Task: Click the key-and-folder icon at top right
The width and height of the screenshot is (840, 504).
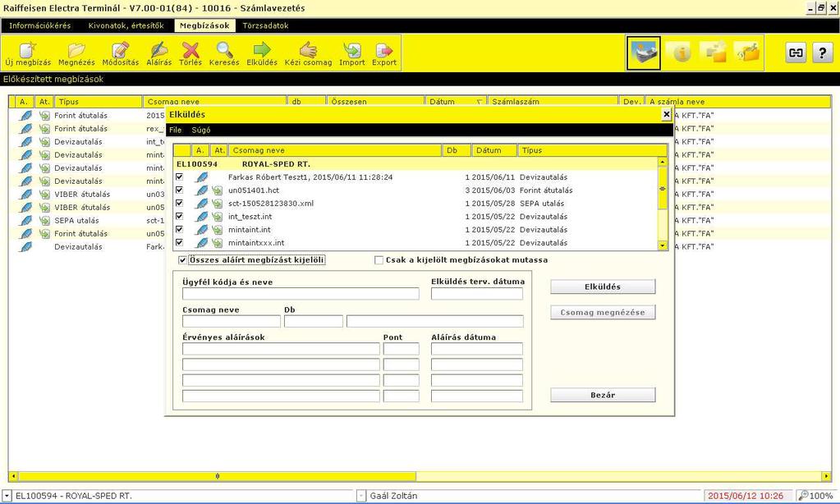Action: tap(747, 53)
